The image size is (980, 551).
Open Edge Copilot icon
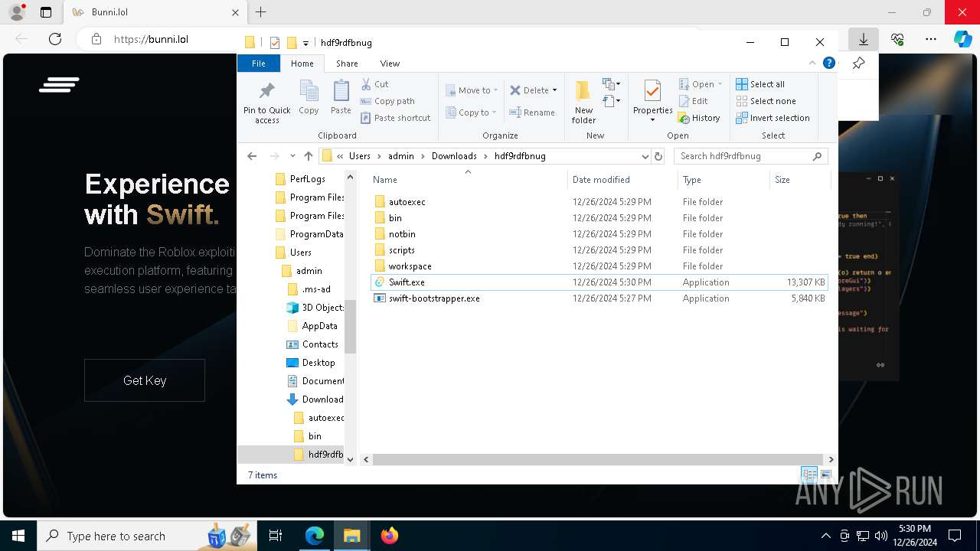tap(963, 39)
